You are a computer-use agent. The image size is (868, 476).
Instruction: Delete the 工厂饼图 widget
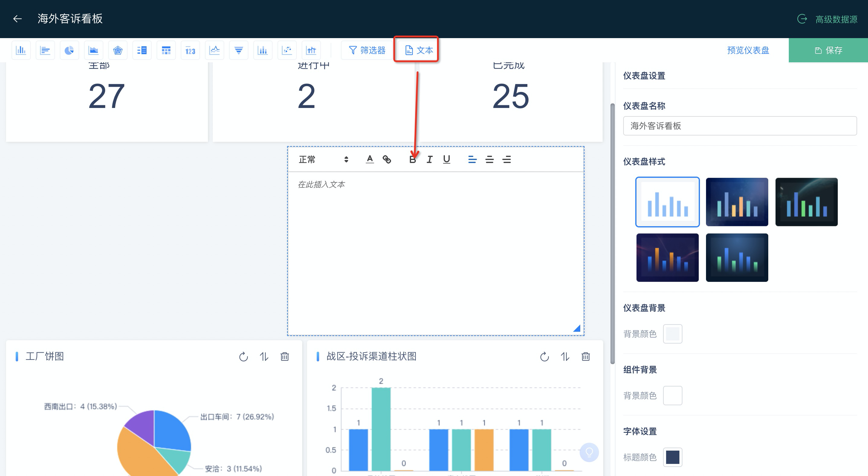pos(285,357)
